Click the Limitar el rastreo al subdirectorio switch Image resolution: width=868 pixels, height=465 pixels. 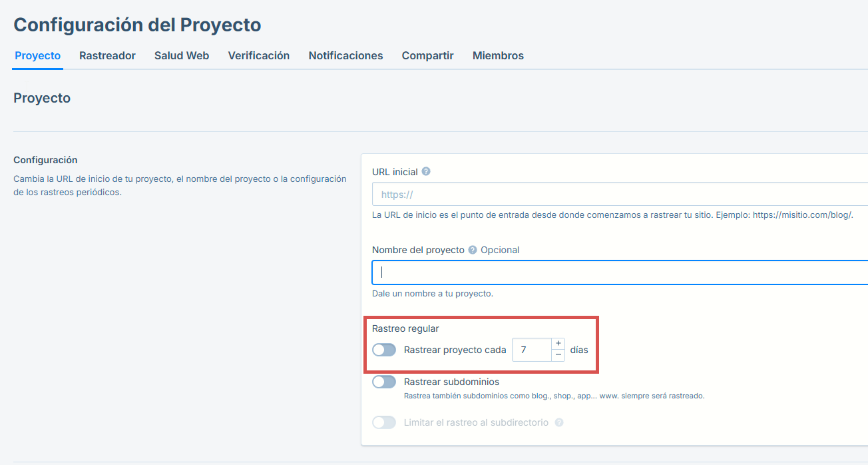click(384, 422)
